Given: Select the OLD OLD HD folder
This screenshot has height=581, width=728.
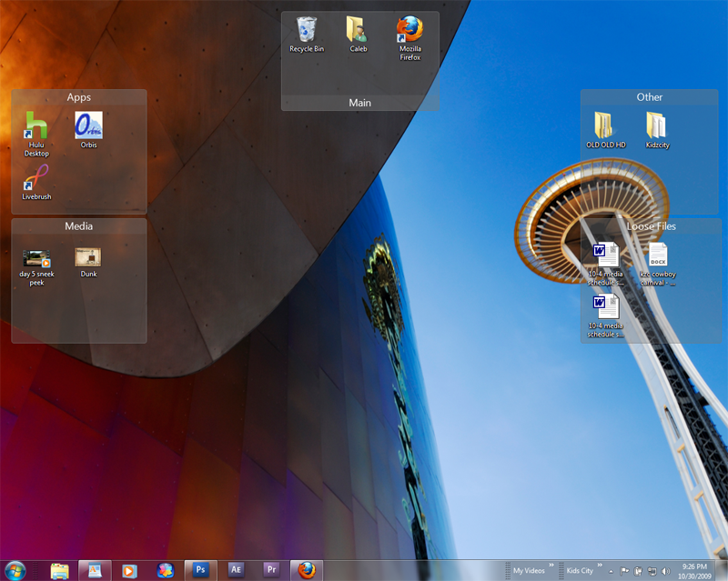Looking at the screenshot, I should click(x=605, y=130).
